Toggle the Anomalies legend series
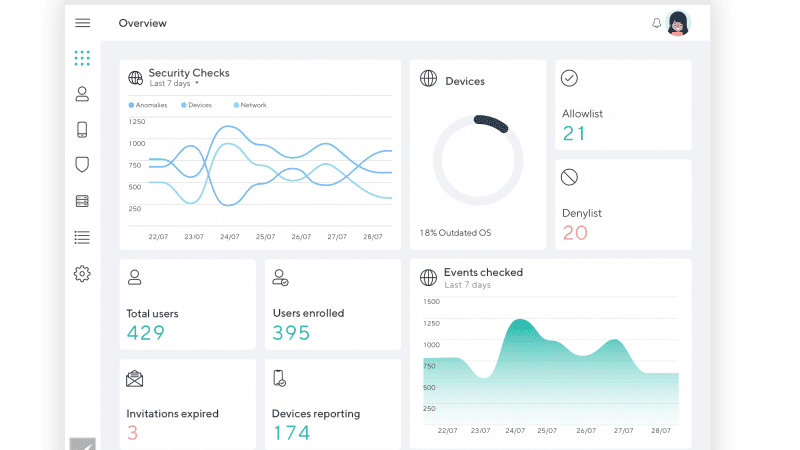The image size is (800, 450). click(148, 105)
